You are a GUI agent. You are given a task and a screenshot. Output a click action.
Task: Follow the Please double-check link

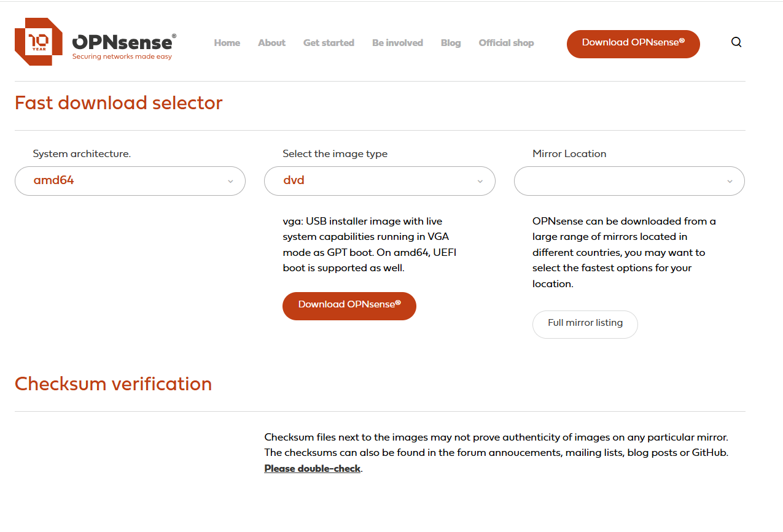pyautogui.click(x=312, y=468)
